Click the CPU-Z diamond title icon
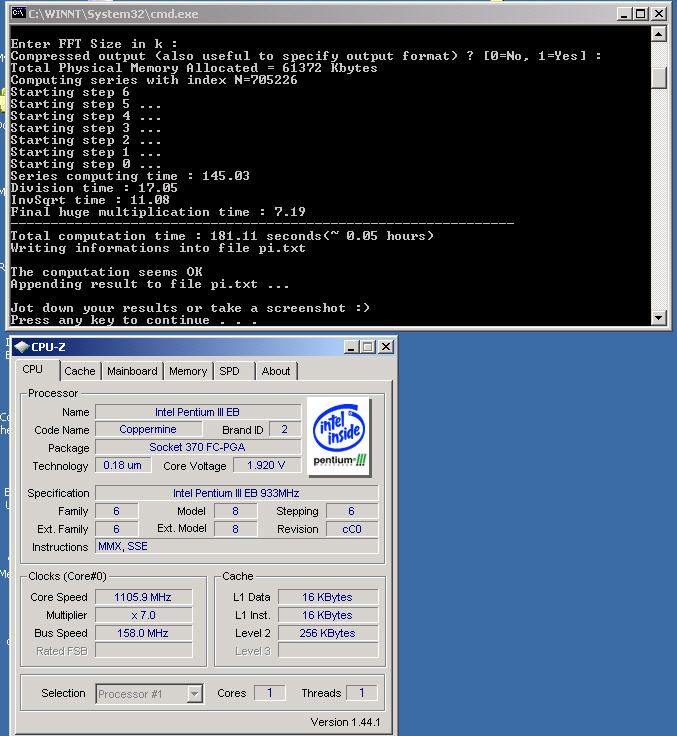The width and height of the screenshot is (677, 736). (x=21, y=347)
